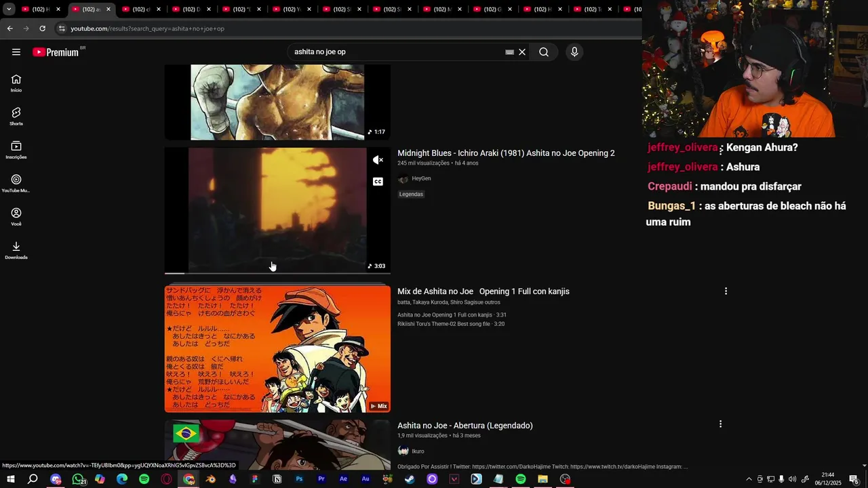Open the Midnight Blues video thumbnail
This screenshot has height=488, width=868.
point(277,210)
